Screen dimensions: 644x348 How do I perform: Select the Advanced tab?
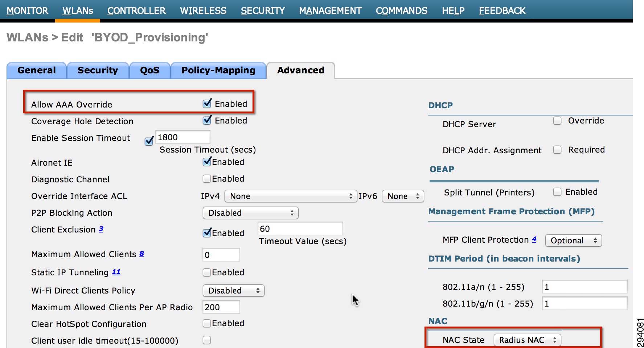301,70
